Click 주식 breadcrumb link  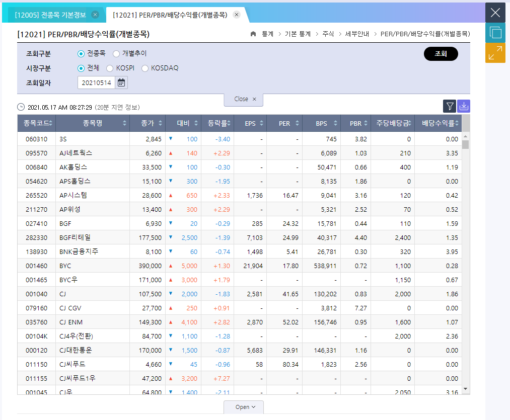click(x=328, y=34)
